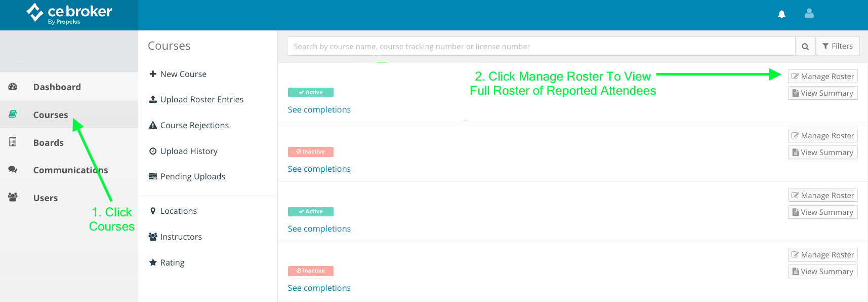
Task: Click the notification bell icon
Action: 781,14
